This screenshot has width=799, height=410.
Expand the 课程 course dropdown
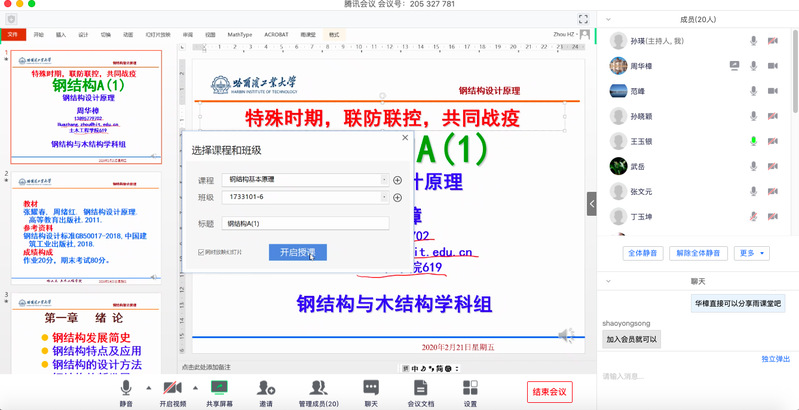tap(384, 180)
